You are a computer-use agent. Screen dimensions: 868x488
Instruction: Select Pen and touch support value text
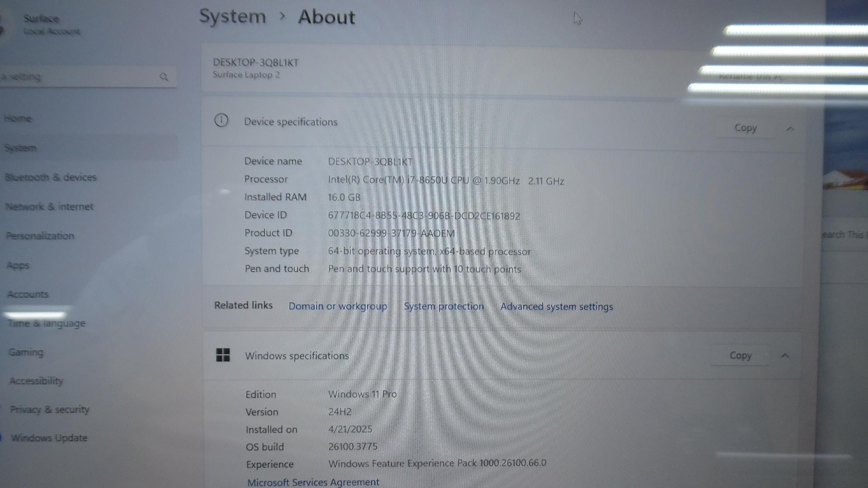[x=424, y=269]
